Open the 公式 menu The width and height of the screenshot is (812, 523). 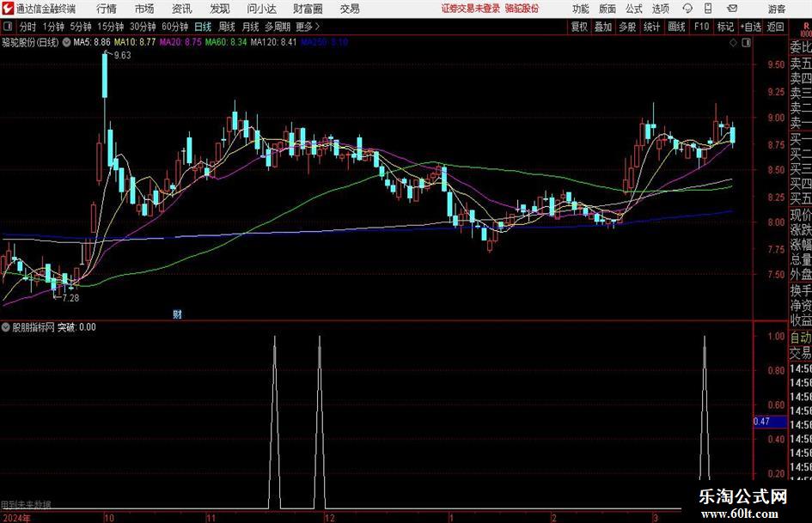pos(634,9)
